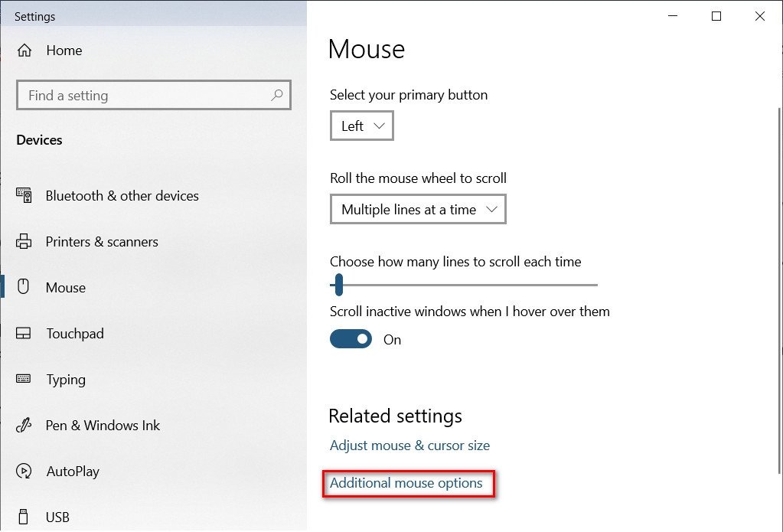Open Typing settings
The height and width of the screenshot is (532, 783).
(x=66, y=379)
